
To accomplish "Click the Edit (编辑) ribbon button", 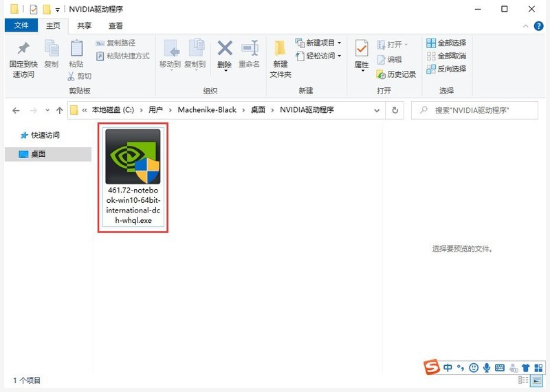I will (389, 60).
